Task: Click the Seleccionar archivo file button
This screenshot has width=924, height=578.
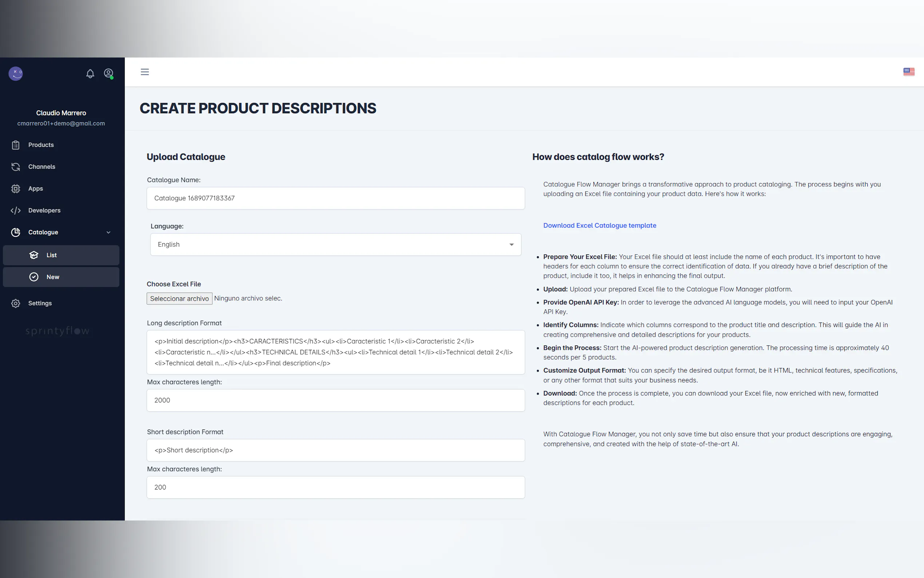Action: point(179,298)
